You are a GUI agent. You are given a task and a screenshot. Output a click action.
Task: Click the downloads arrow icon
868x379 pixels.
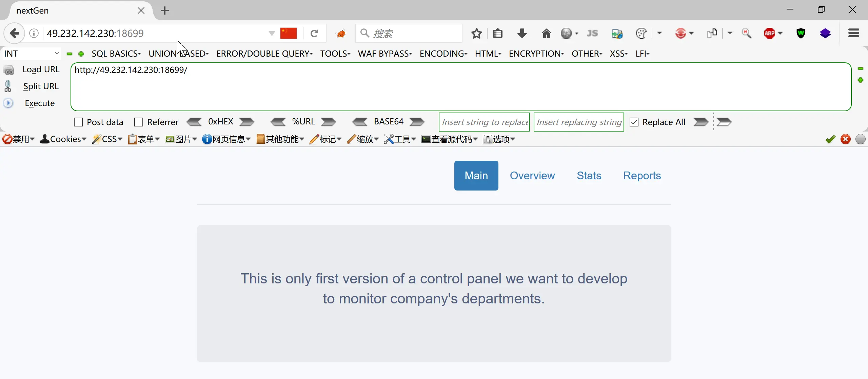tap(522, 33)
